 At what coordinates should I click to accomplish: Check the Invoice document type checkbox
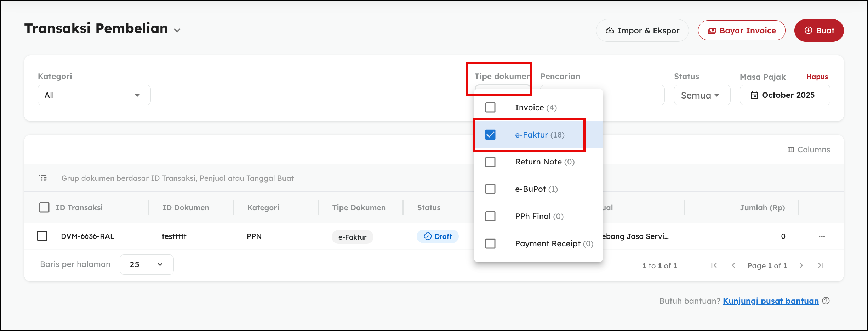pyautogui.click(x=490, y=107)
